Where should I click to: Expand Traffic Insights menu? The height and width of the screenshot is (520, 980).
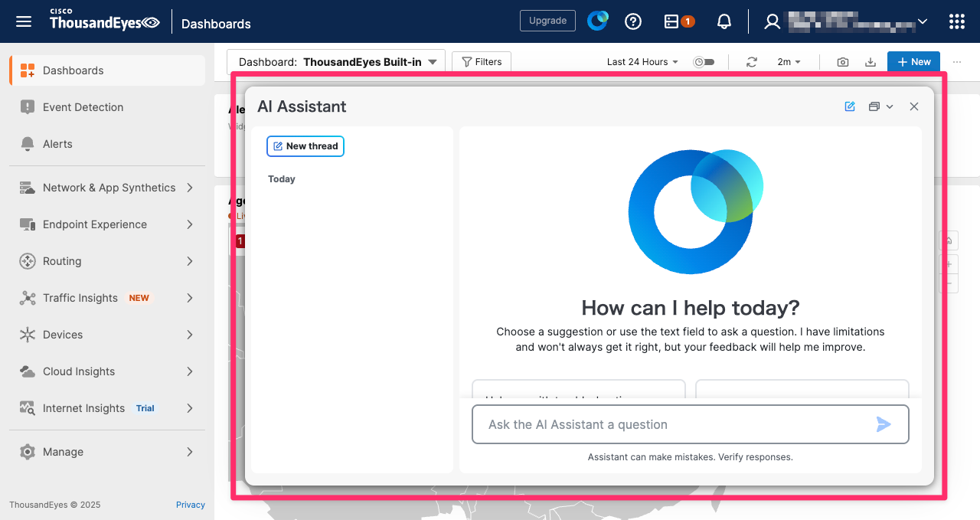pos(107,298)
